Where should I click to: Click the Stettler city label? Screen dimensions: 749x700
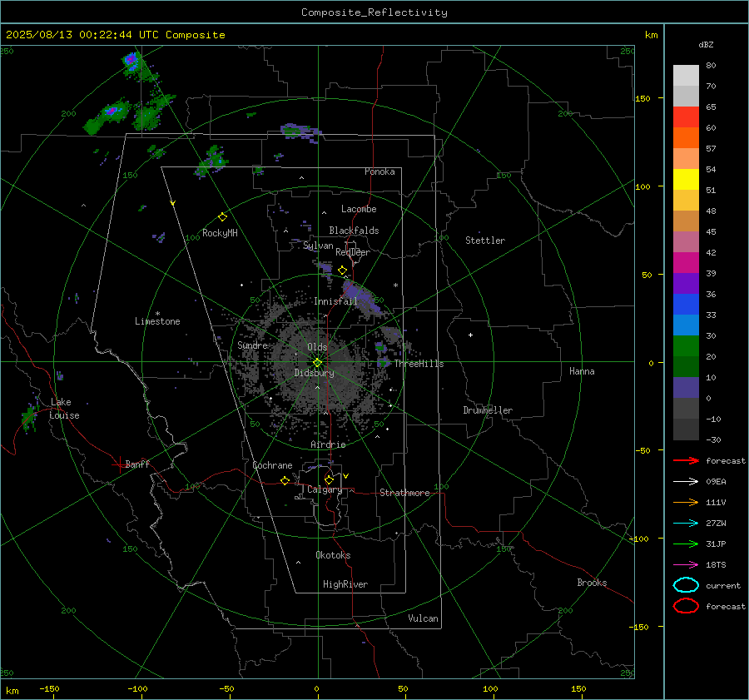[485, 241]
